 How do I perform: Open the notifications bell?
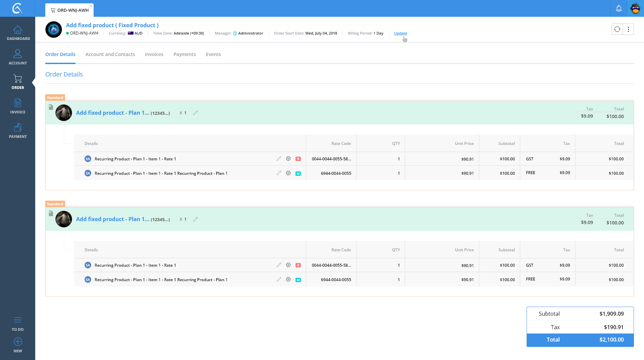coord(619,9)
